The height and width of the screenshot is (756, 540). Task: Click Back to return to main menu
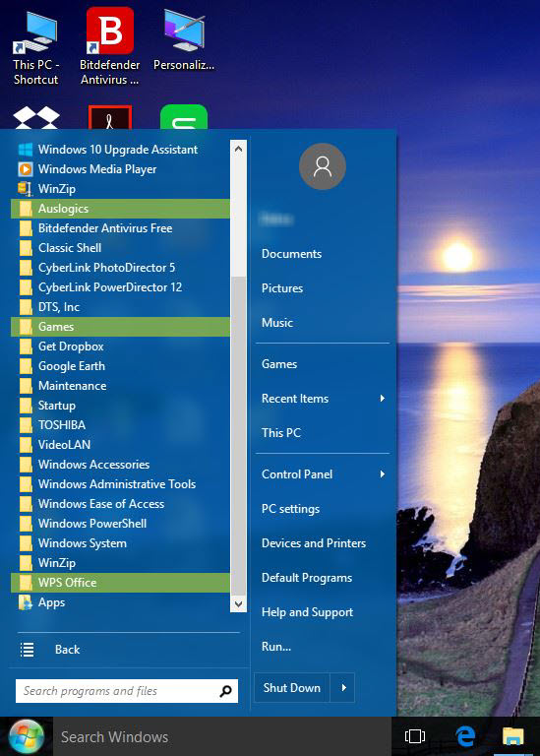pos(68,650)
